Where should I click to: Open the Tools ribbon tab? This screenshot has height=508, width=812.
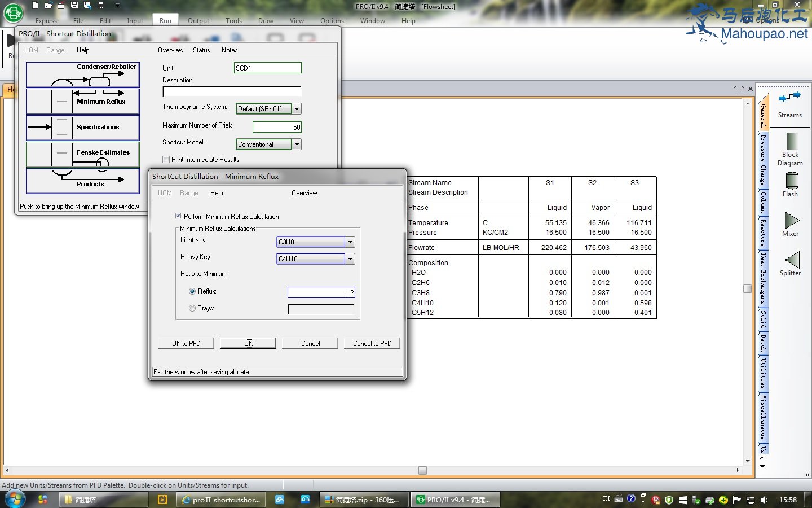coord(233,21)
